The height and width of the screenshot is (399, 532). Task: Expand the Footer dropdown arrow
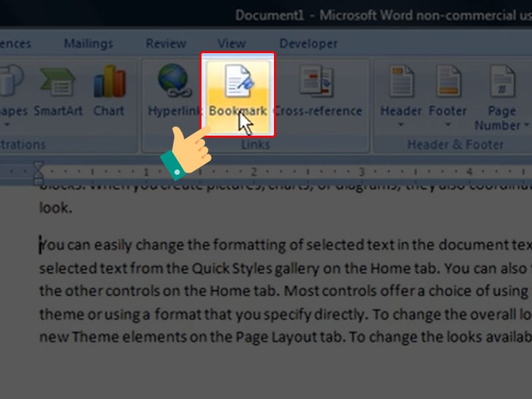(x=448, y=125)
